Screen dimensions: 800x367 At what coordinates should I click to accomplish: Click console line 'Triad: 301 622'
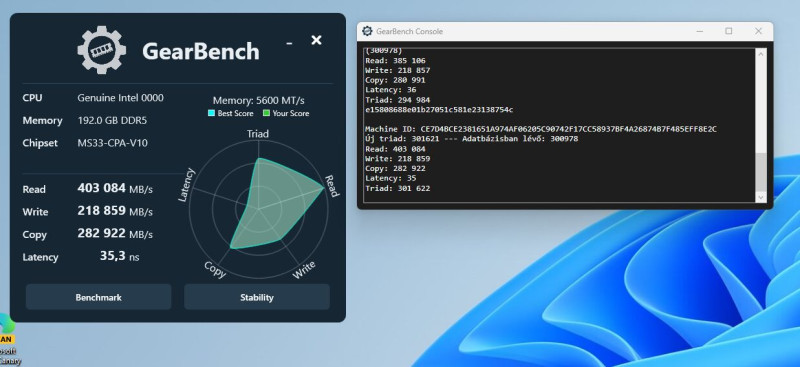tap(397, 188)
